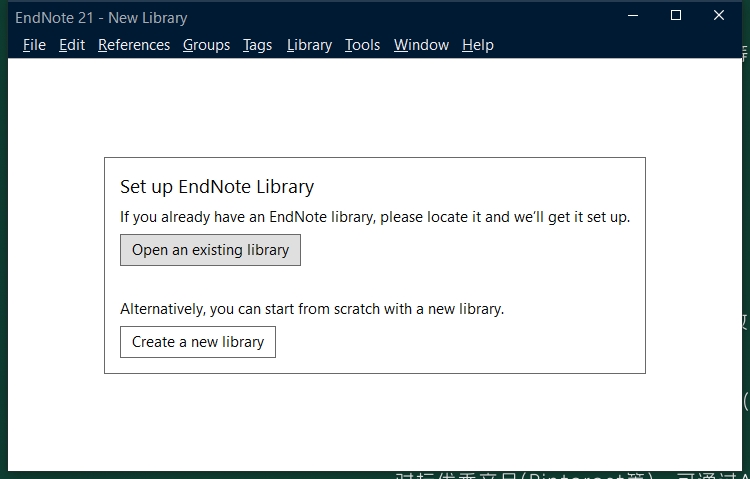
Task: Minimize the EndNote 21 window
Action: click(x=633, y=15)
